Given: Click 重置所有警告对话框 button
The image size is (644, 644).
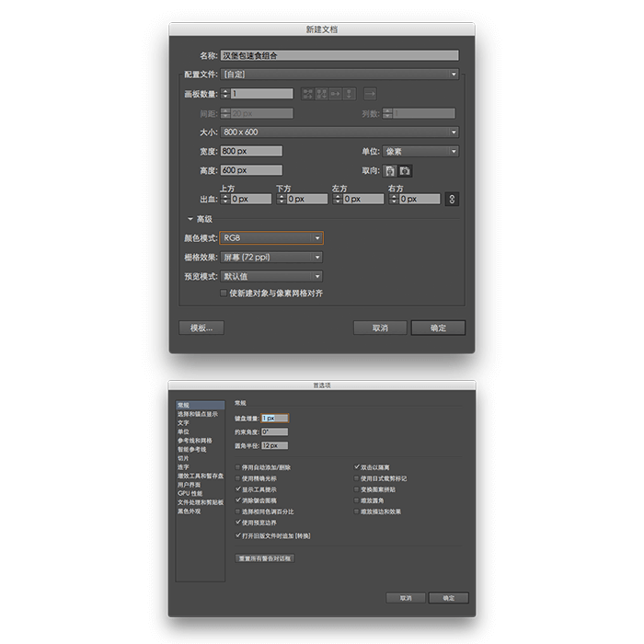Looking at the screenshot, I should [x=265, y=558].
